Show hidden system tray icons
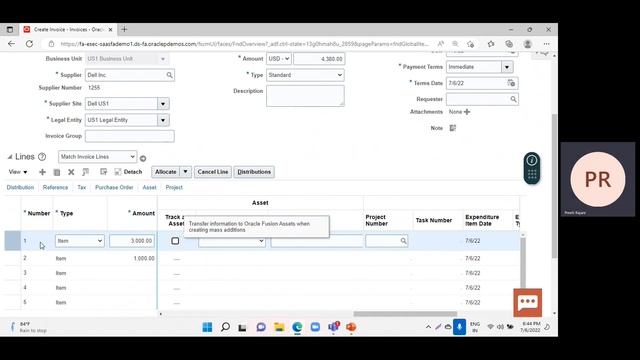Viewport: 640px width, 360px height. [x=428, y=327]
